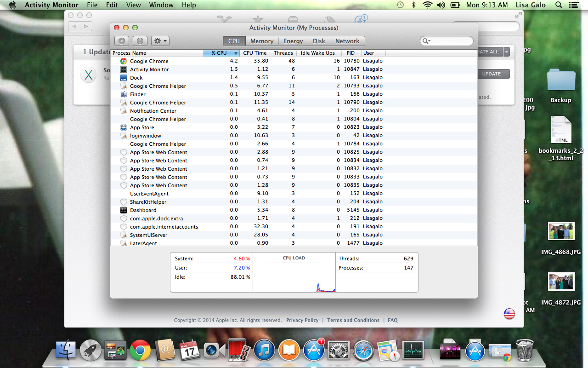Select the UserEventAgent process row

coord(294,194)
